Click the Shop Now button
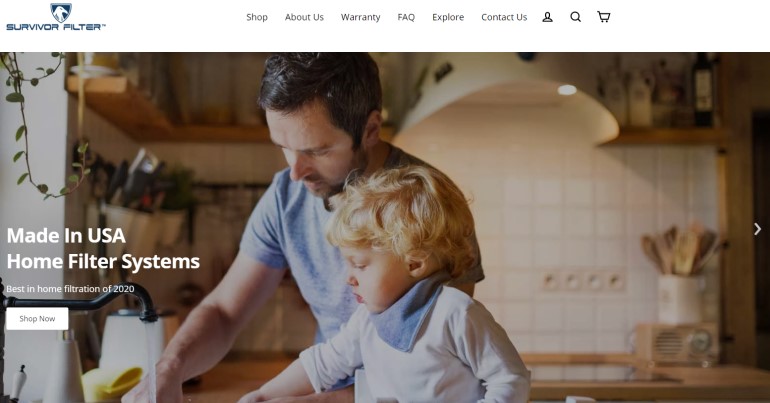This screenshot has height=403, width=770. pos(37,319)
